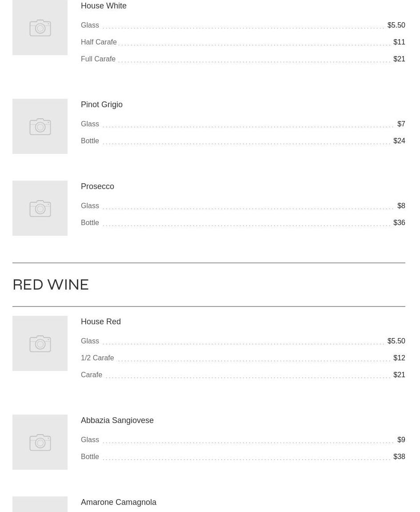Click the Amarone Camagnola placeholder thumbnail
Image resolution: width=420 pixels, height=512 pixels.
pos(40,505)
